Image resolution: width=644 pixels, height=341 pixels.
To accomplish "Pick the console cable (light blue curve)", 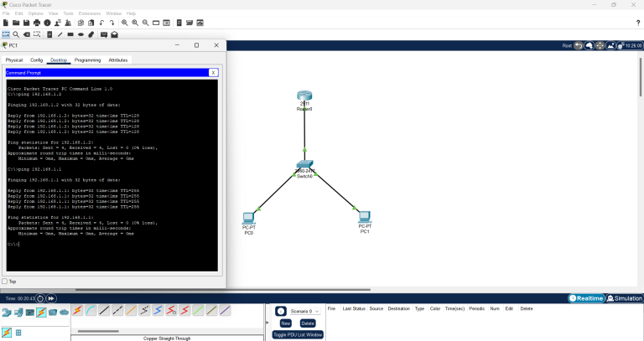I will 91,311.
